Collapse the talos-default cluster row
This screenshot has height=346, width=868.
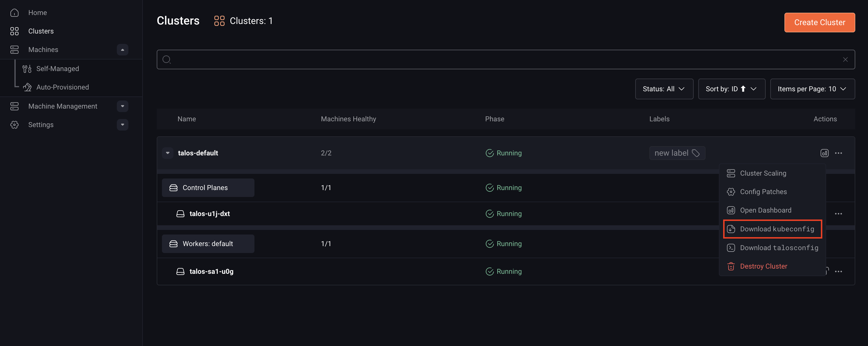(167, 153)
